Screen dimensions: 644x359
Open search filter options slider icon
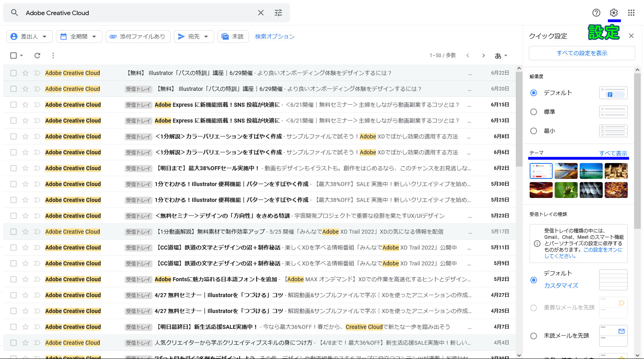(278, 13)
